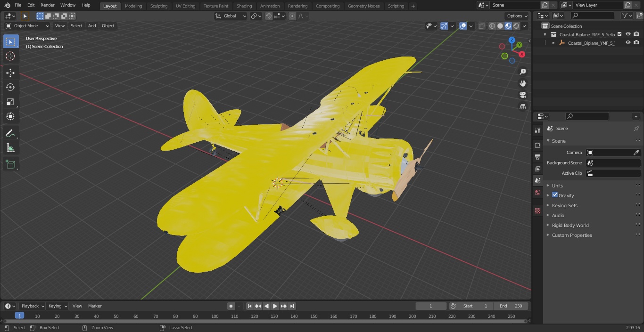Select the Measure tool

click(x=10, y=148)
